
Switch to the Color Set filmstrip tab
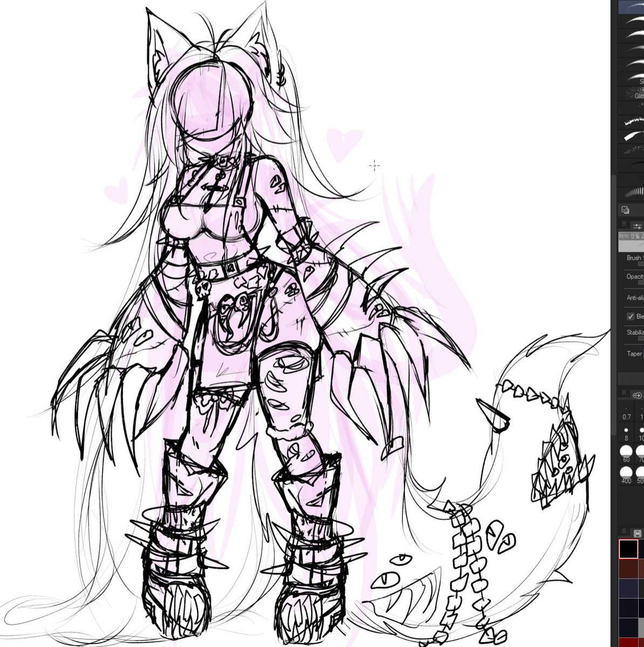tap(637, 534)
